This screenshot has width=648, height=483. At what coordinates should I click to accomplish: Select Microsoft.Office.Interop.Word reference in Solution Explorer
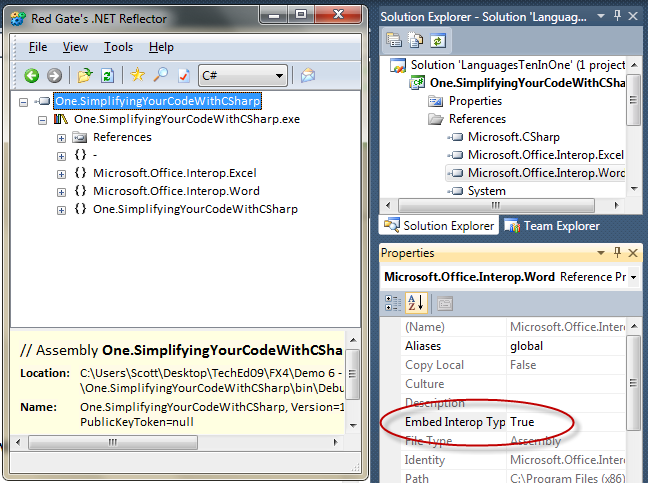point(546,173)
